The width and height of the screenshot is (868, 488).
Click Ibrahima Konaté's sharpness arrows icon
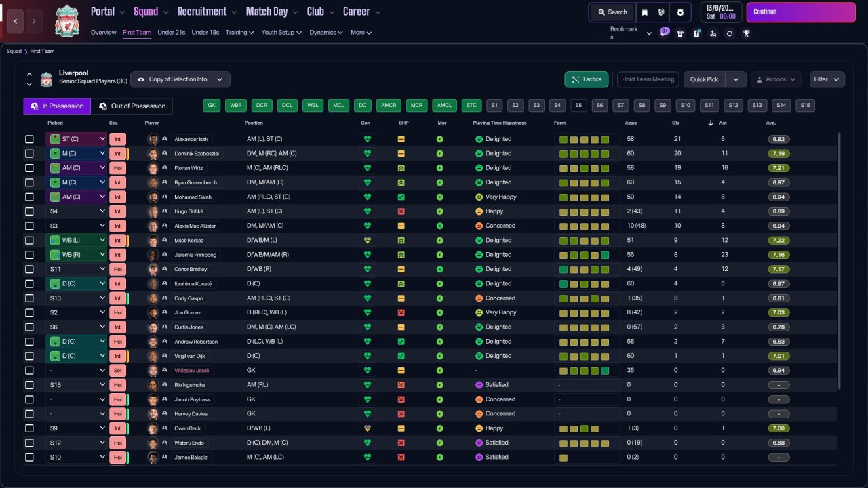(x=401, y=283)
